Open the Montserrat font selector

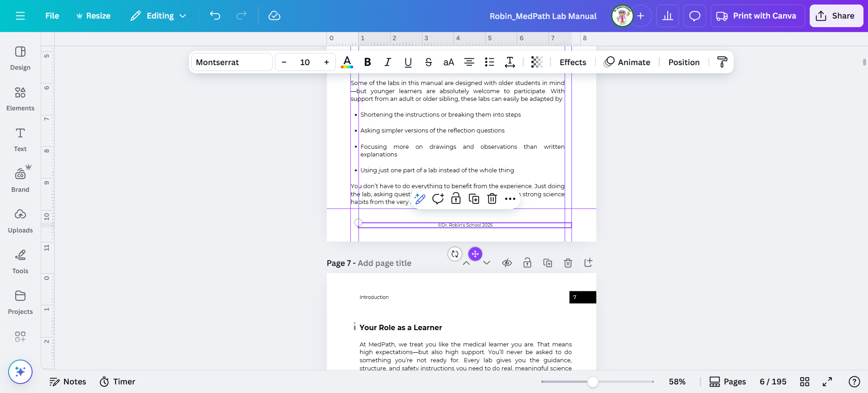point(232,62)
